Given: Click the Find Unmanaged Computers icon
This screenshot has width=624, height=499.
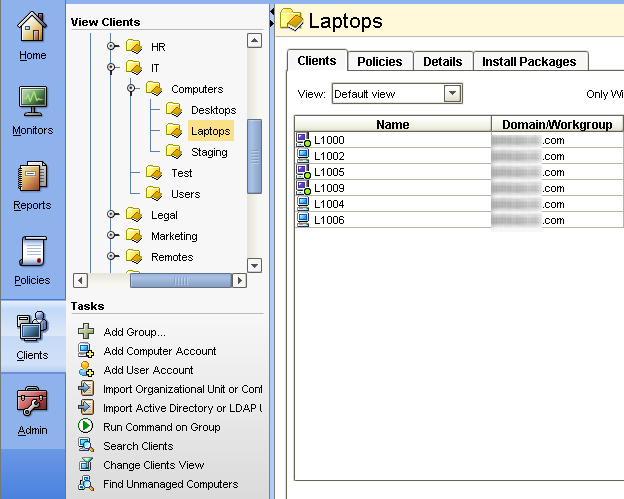Looking at the screenshot, I should 86,483.
